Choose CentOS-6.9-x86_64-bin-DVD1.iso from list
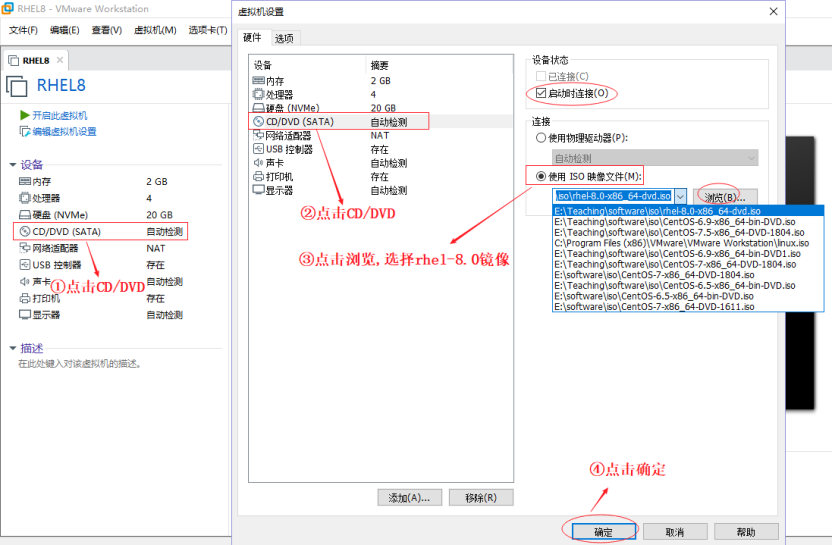Image resolution: width=832 pixels, height=545 pixels. [x=688, y=254]
